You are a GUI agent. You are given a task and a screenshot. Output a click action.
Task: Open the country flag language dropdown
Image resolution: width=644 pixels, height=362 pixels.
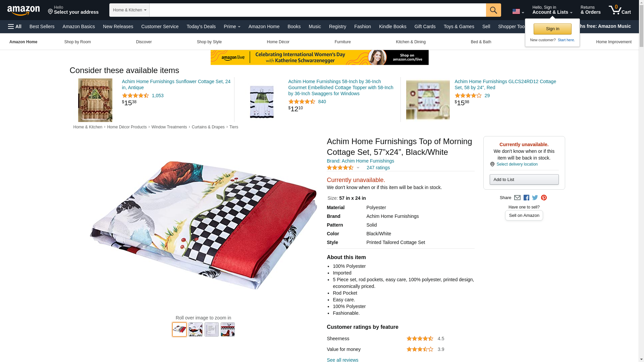coord(518,12)
